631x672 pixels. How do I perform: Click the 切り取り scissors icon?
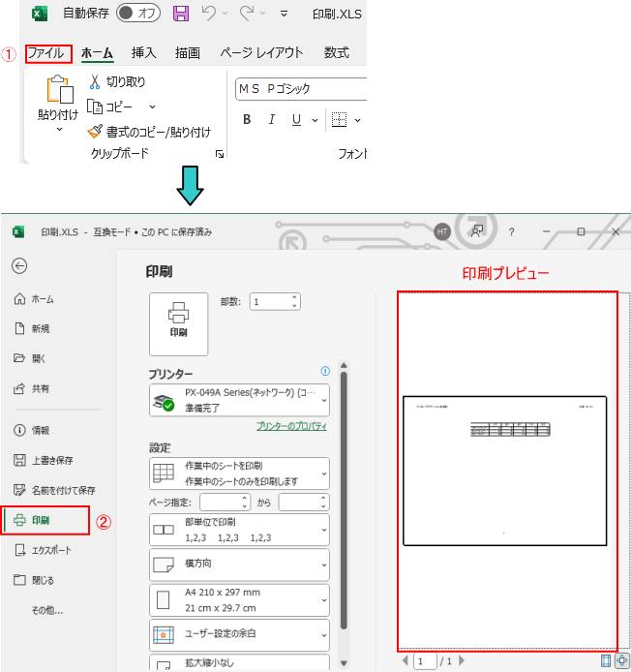coord(94,81)
